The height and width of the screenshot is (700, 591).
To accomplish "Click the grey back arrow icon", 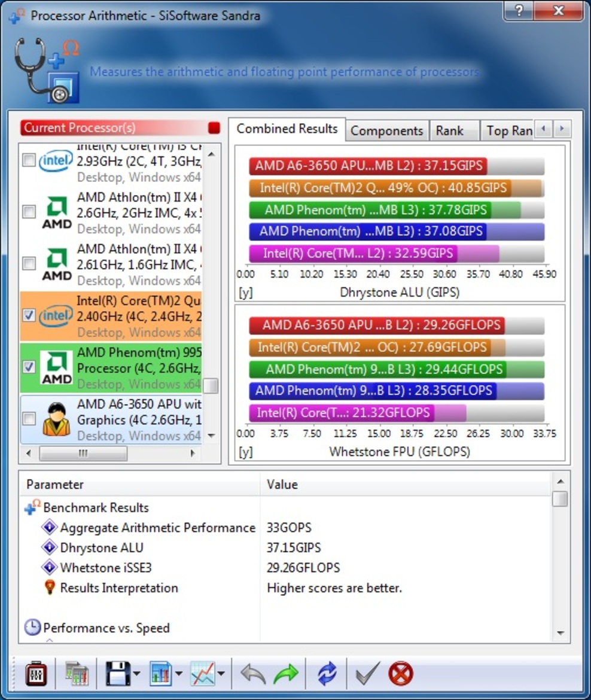I will (254, 674).
